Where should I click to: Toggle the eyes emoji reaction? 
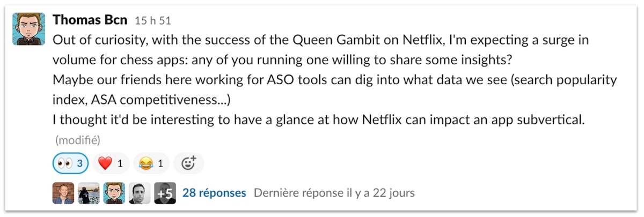pos(70,163)
